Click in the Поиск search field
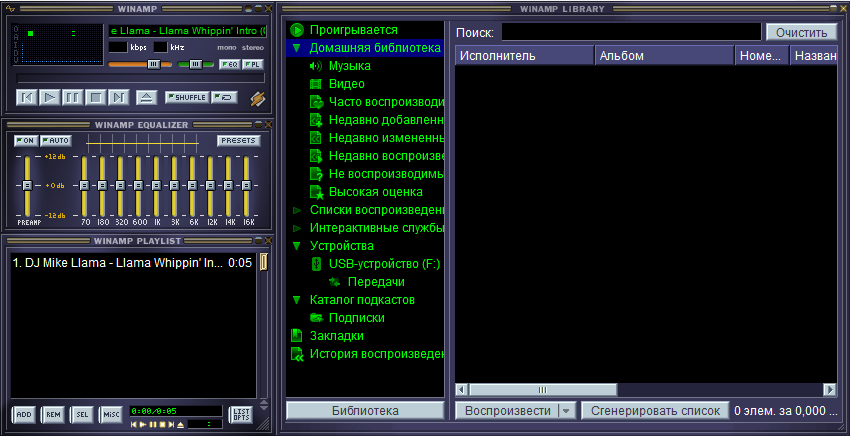 pyautogui.click(x=631, y=33)
